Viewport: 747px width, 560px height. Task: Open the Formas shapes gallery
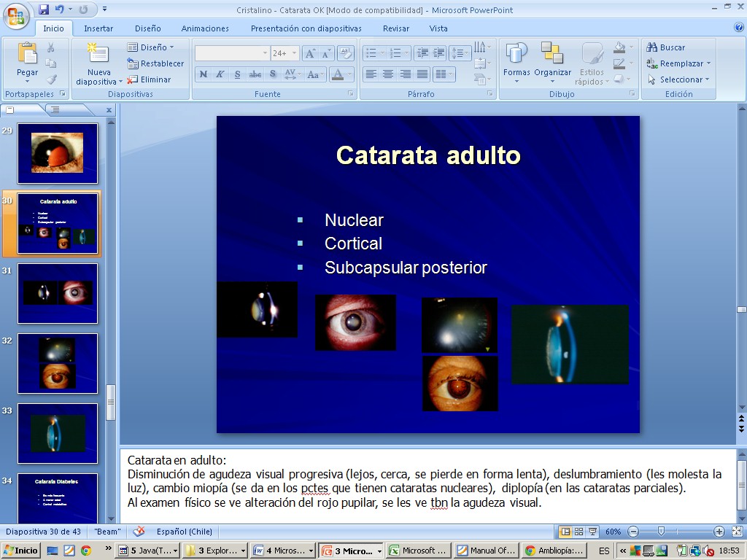516,55
